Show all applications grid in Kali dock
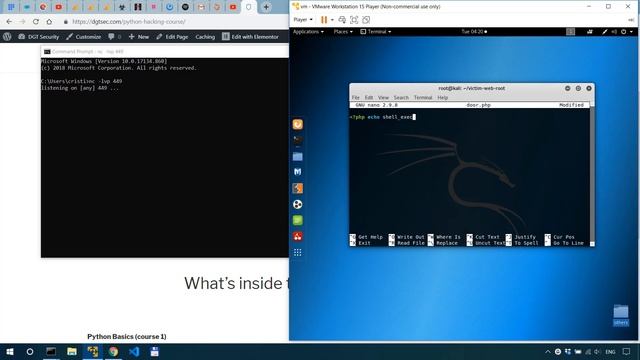640x360 pixels. (x=298, y=252)
